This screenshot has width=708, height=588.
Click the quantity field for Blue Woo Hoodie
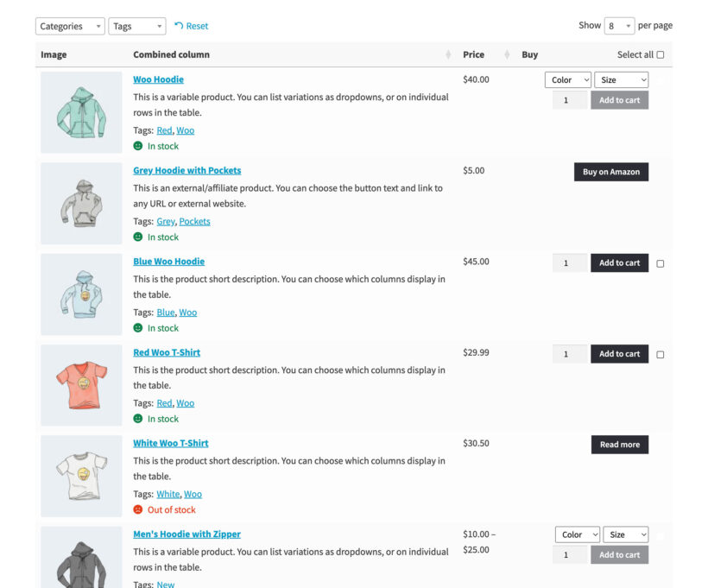click(568, 262)
